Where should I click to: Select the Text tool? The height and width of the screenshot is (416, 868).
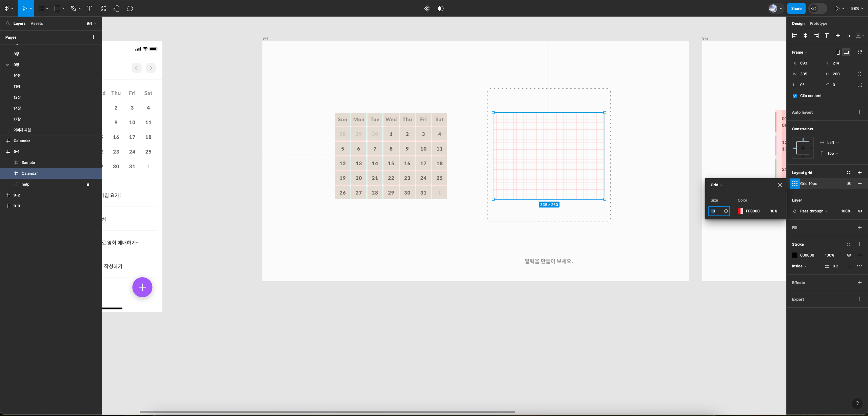[x=90, y=8]
